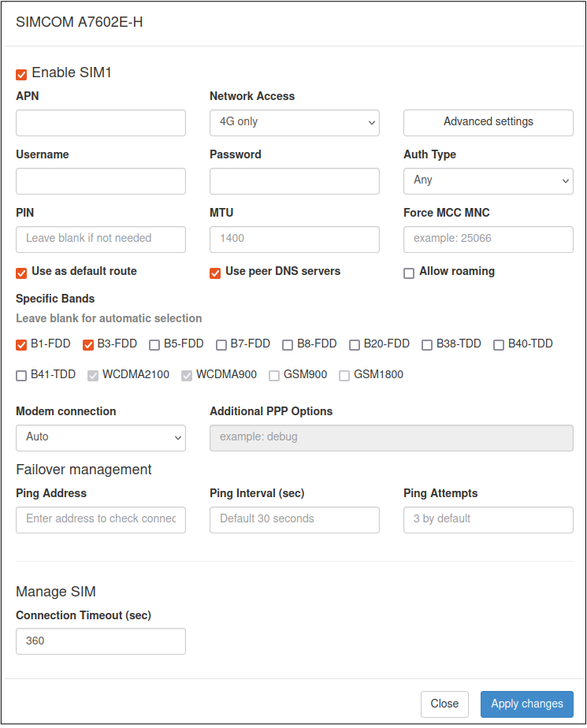The width and height of the screenshot is (587, 728).
Task: Uncheck the B1-FDD band
Action: click(21, 344)
